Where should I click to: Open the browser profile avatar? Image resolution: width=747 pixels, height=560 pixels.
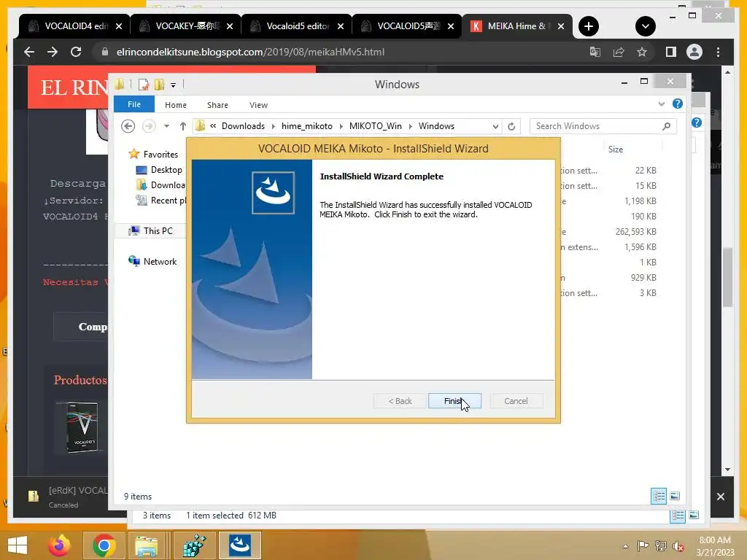694,52
